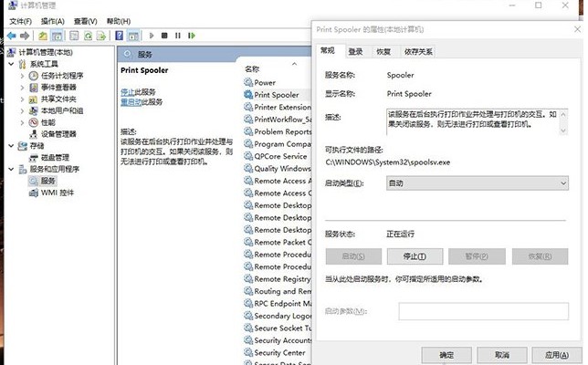This screenshot has width=588, height=365.
Task: Click the 名称 column header
Action: (x=252, y=69)
